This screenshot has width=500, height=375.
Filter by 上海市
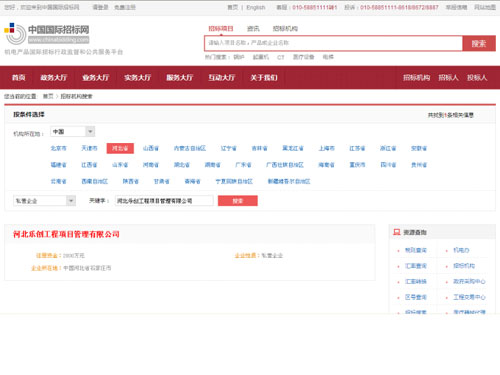[x=327, y=148]
